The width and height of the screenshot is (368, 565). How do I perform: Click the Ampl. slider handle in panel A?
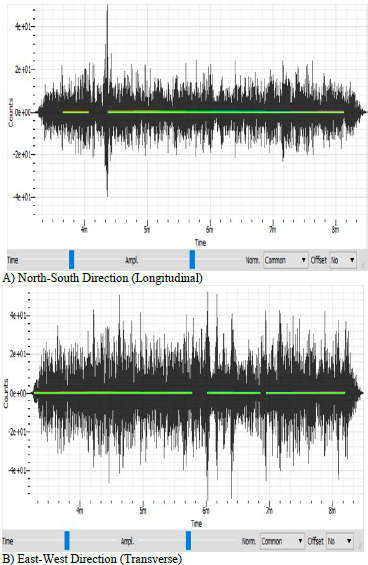pos(192,259)
